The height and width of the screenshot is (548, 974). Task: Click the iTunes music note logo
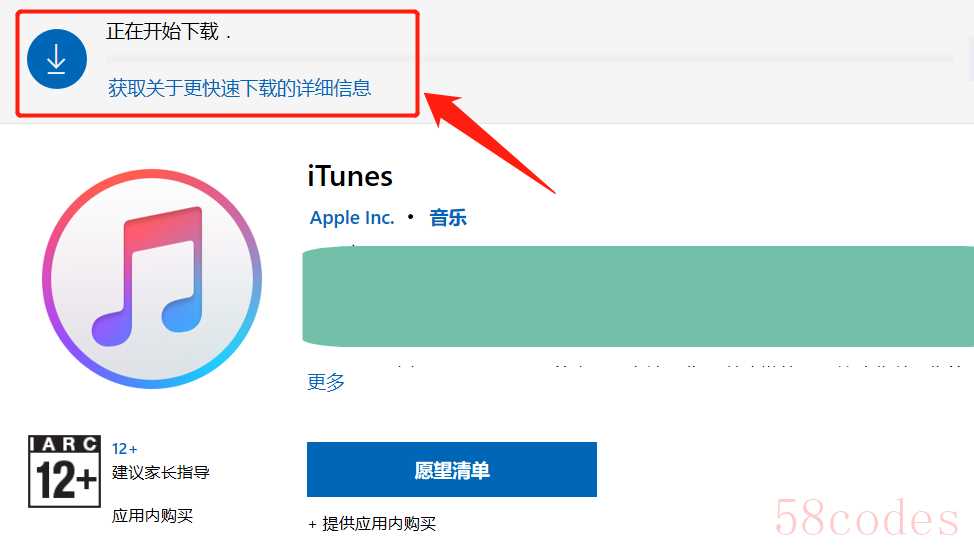tap(152, 279)
